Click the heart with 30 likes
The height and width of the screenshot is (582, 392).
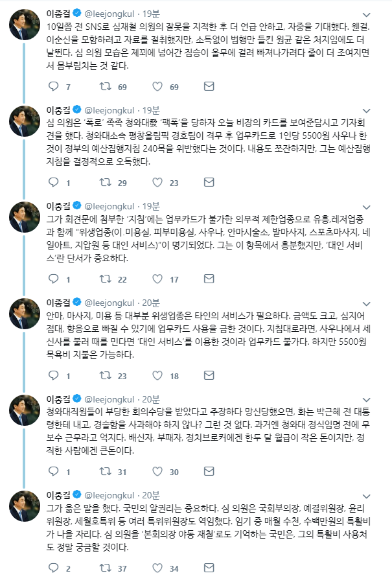tap(156, 472)
